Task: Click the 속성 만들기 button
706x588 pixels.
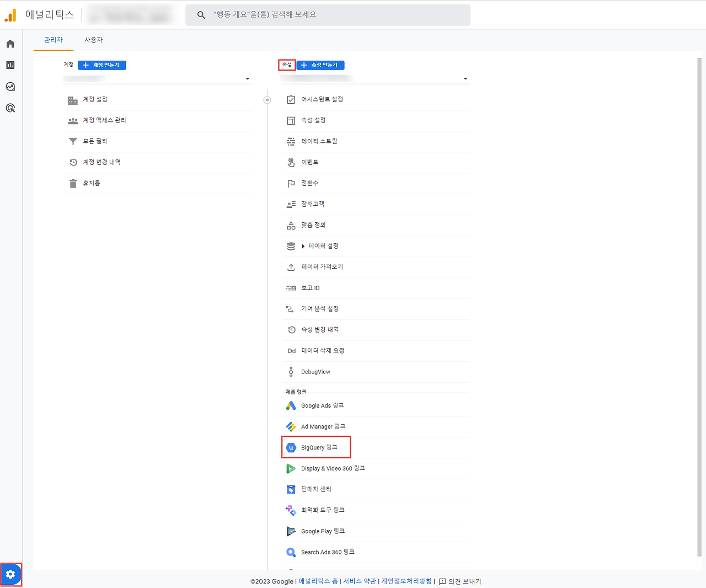Action: [320, 65]
